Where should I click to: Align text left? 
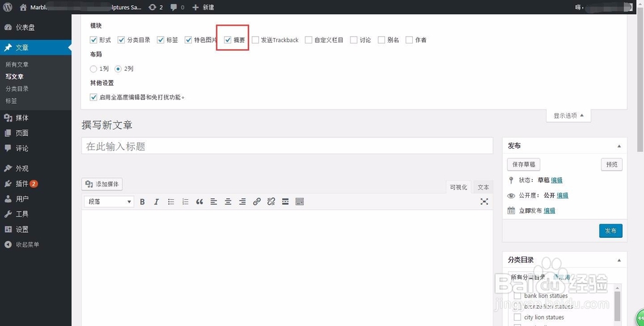pyautogui.click(x=214, y=202)
